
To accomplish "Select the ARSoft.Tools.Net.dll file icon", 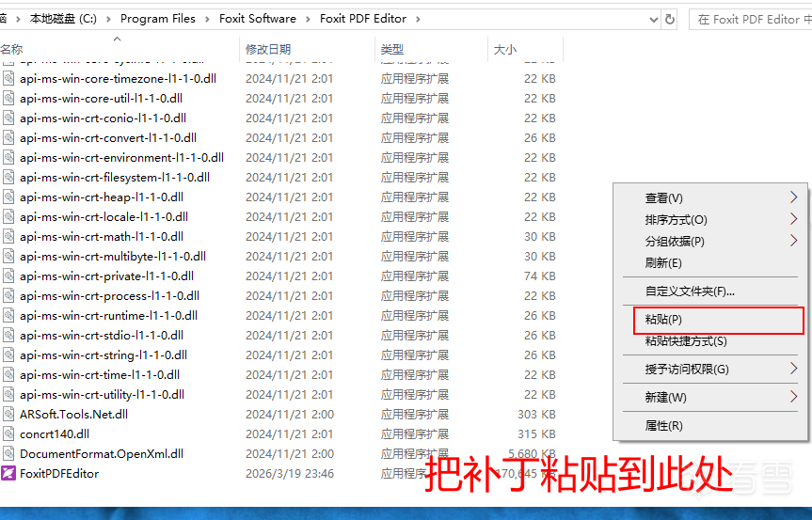I will click(8, 415).
